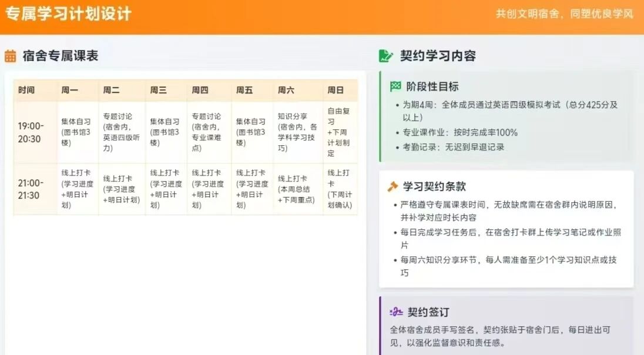Click the calendar icon beside 宿舍专属课表
Viewport: 644px width, 355px height.
(x=11, y=56)
